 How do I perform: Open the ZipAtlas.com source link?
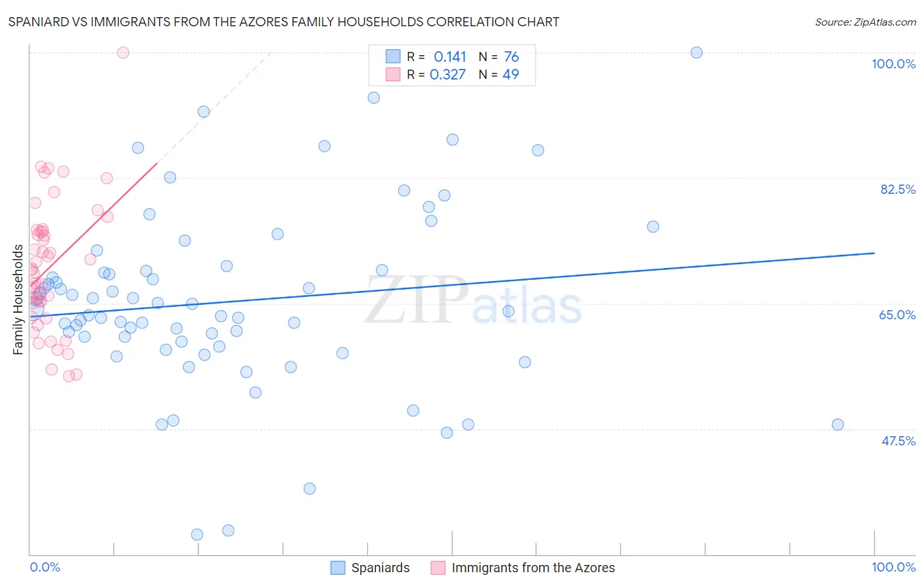pos(866,22)
